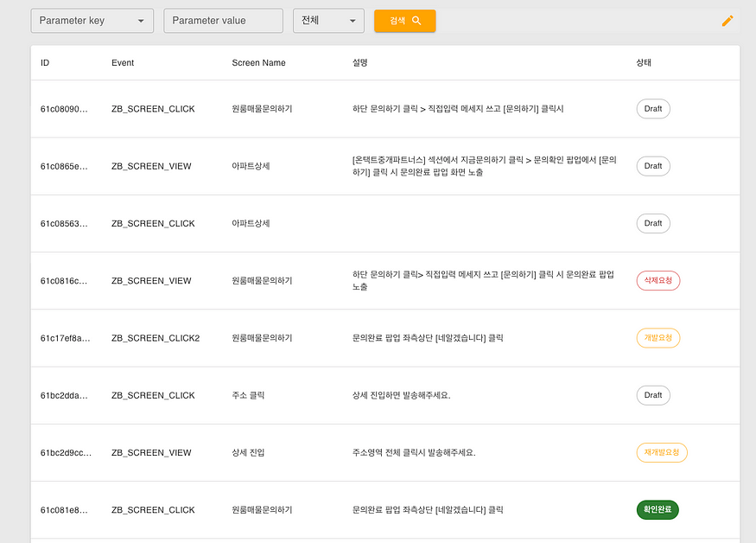Click ZB_SCREEN_CLICK in row 61bc2dda
This screenshot has width=756, height=543.
153,396
